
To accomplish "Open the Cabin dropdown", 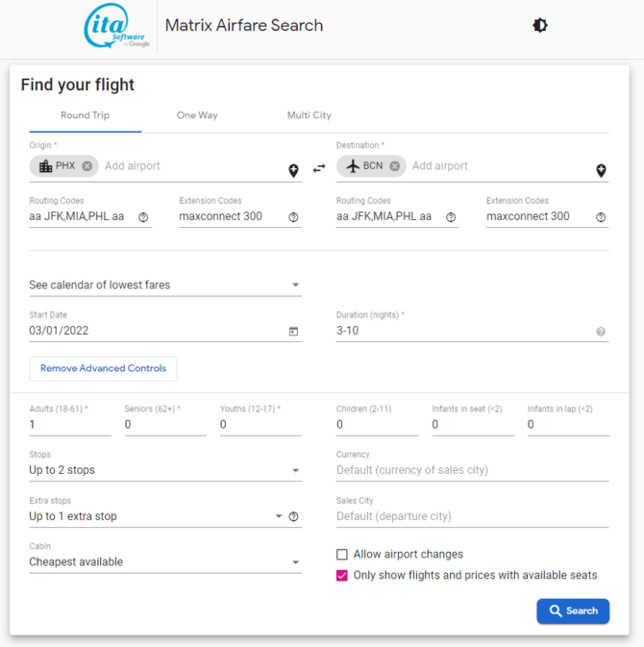I will tap(165, 562).
